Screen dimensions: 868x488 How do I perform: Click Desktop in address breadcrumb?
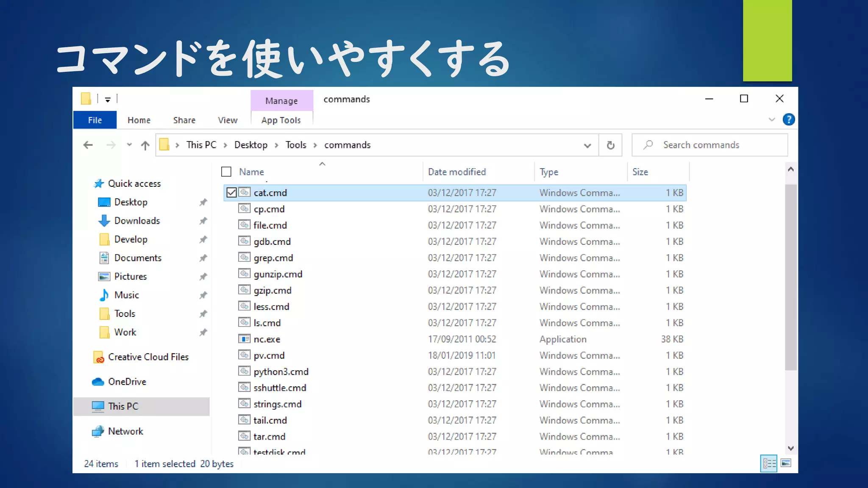tap(251, 145)
